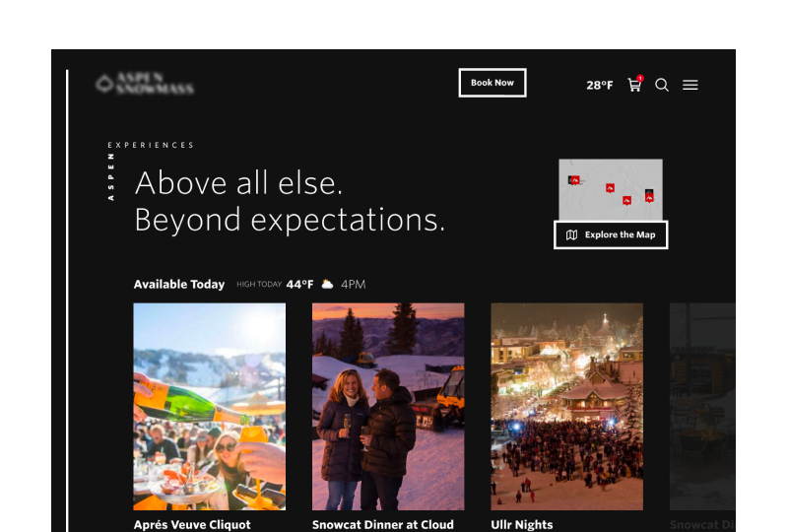Click the red cart notification badge
The image size is (788, 532).
tap(640, 78)
